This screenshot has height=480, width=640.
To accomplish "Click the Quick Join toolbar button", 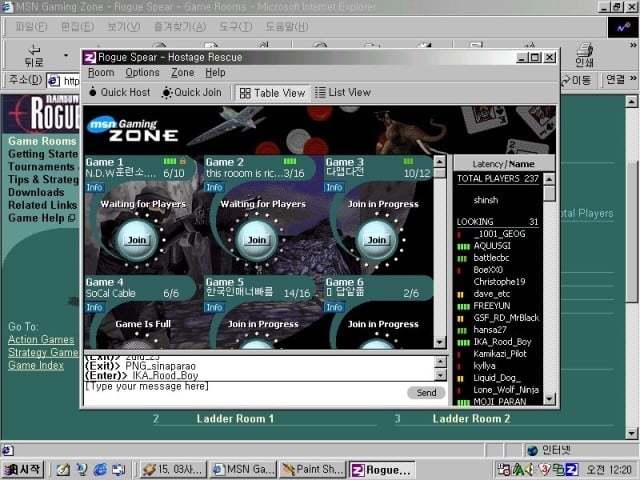I will (x=191, y=93).
